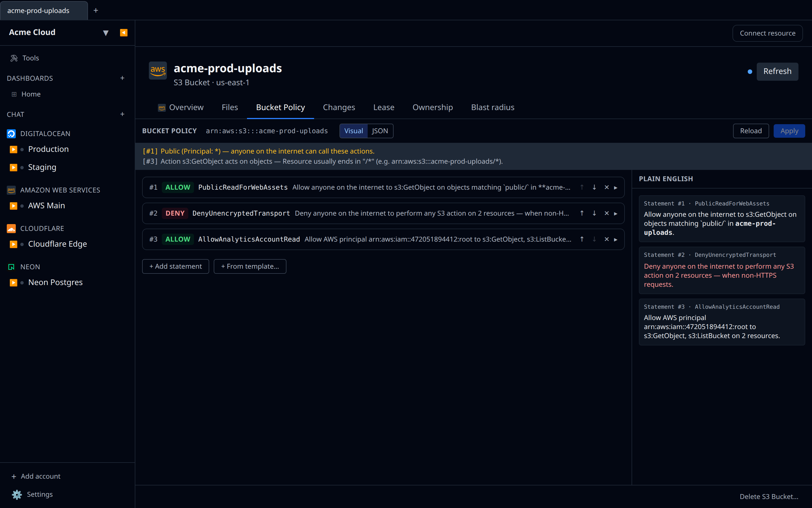Click the Reload policy button
812x508 pixels.
[x=751, y=131]
